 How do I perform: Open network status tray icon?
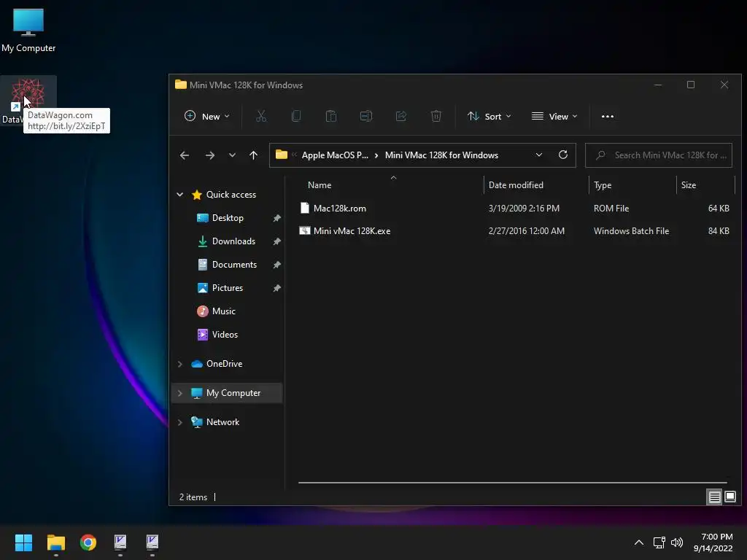coord(659,542)
